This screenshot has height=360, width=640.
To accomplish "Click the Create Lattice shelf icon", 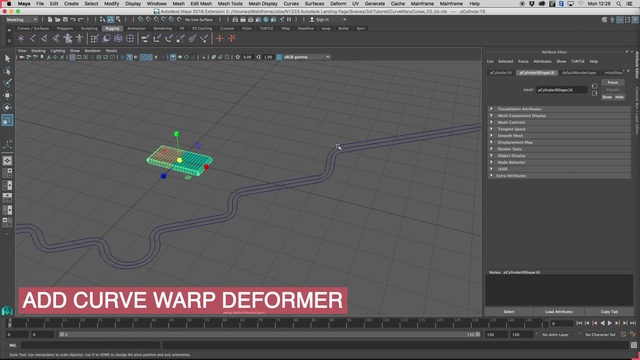I will click(x=118, y=39).
